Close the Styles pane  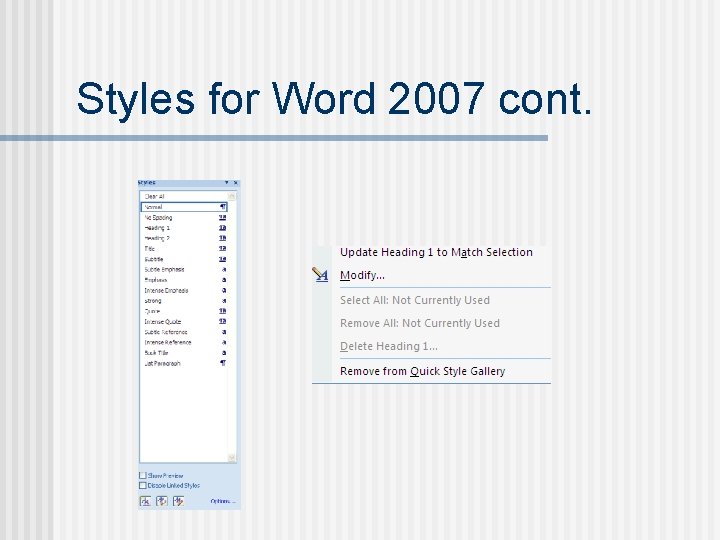coord(236,183)
